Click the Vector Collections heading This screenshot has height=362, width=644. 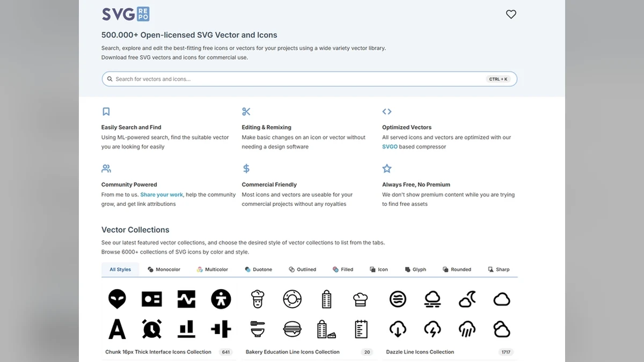click(x=135, y=230)
